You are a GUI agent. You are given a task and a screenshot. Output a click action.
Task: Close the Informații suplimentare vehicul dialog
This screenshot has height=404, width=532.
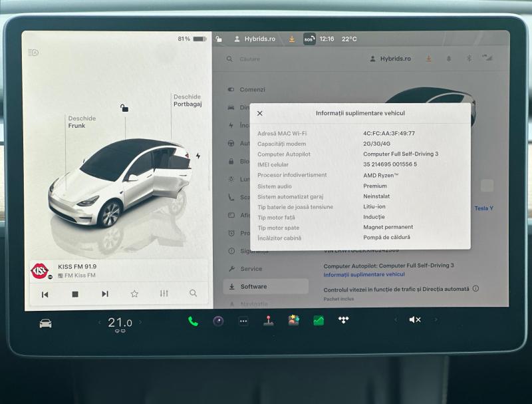tap(260, 113)
